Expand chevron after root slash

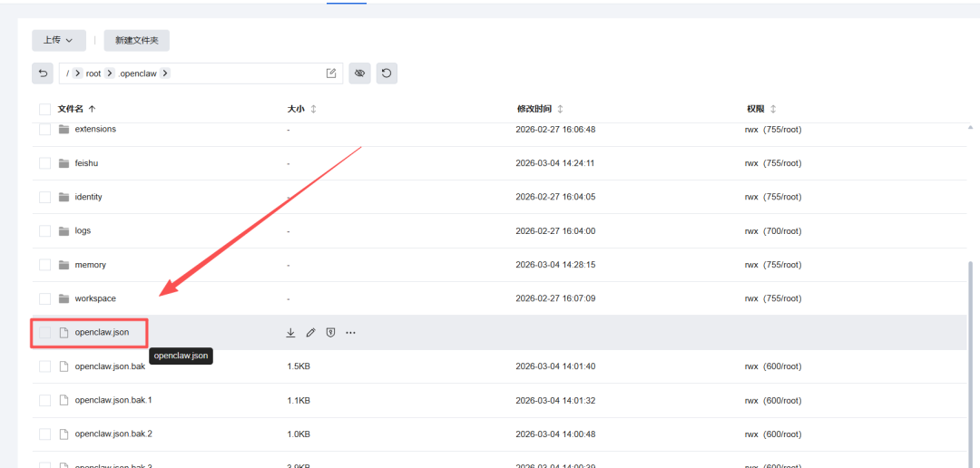point(77,73)
